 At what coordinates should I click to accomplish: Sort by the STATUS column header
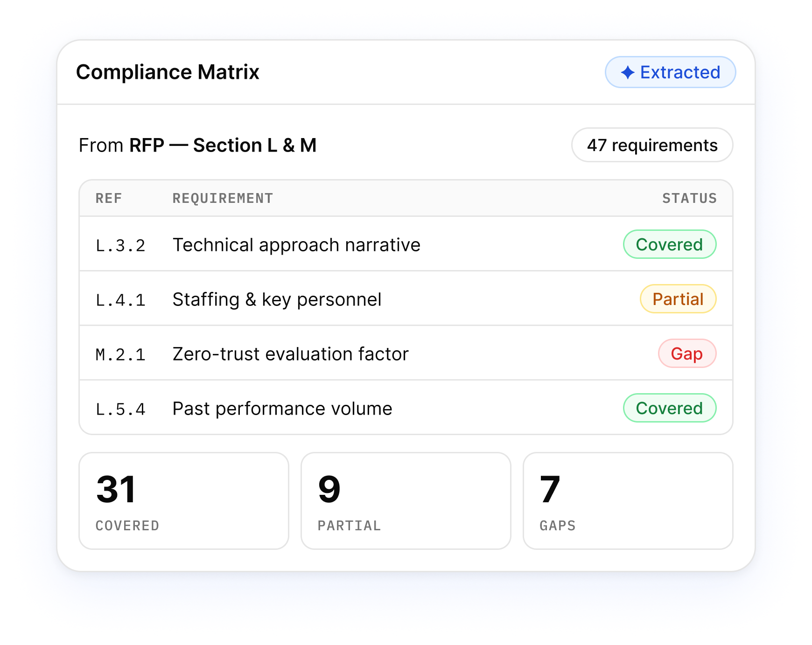click(x=689, y=198)
